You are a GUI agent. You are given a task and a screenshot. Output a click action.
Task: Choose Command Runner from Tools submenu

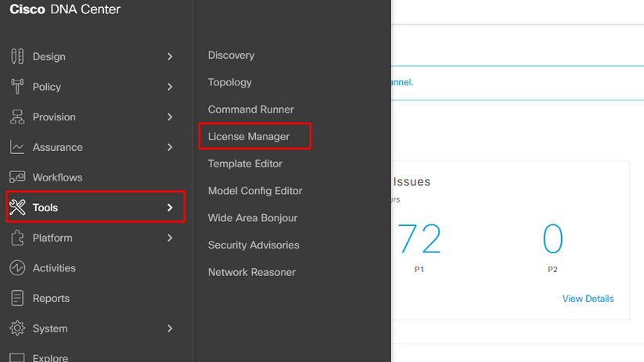tap(250, 109)
